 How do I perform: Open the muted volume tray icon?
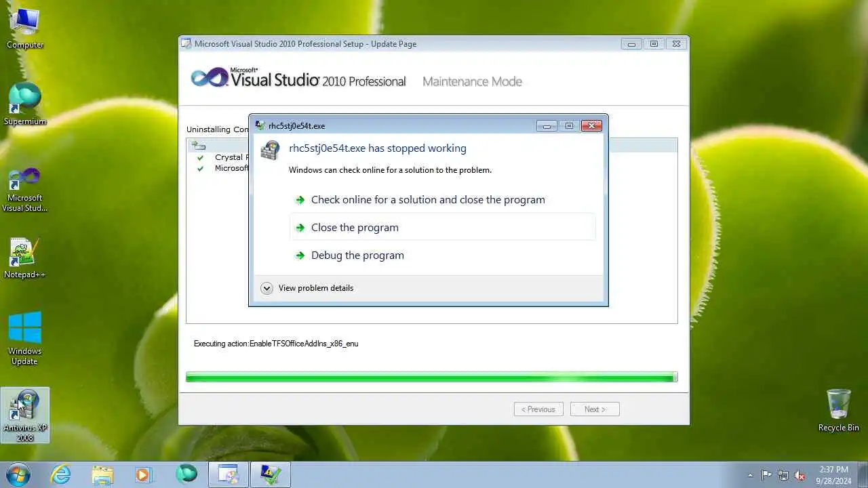(x=800, y=475)
